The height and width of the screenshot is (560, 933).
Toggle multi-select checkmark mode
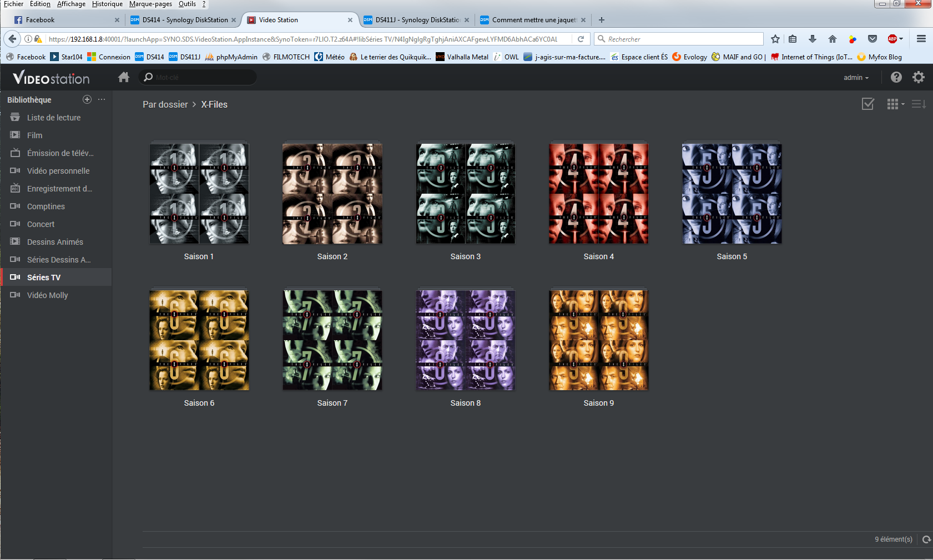(868, 104)
